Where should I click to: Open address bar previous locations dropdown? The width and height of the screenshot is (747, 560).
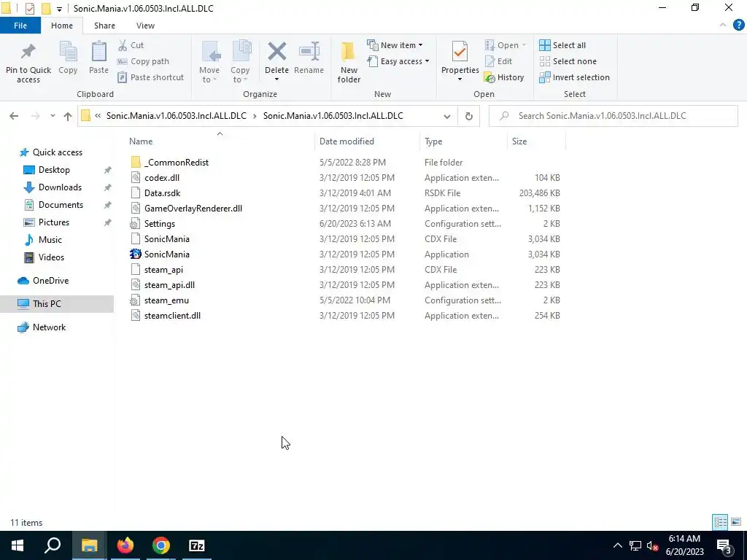447,116
